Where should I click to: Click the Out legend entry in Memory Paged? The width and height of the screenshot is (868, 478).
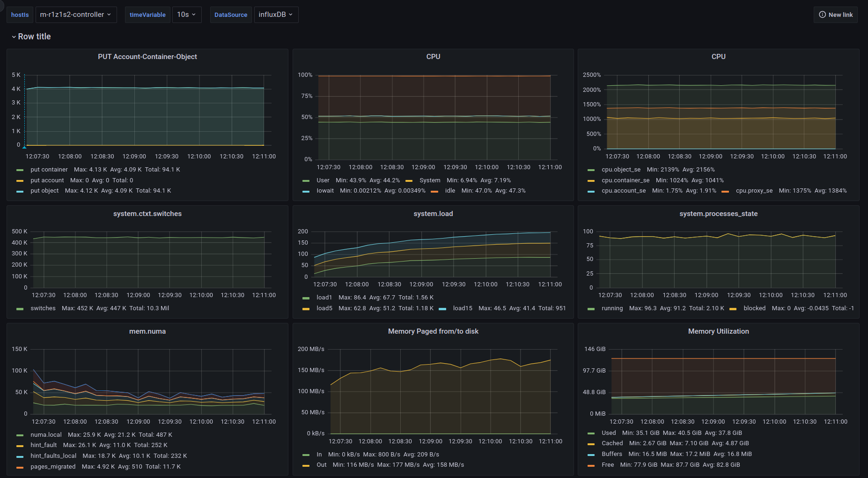[x=321, y=465]
